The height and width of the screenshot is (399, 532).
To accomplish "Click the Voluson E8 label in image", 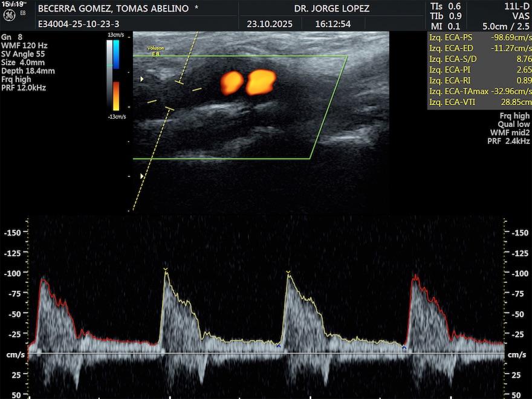I will (x=156, y=50).
